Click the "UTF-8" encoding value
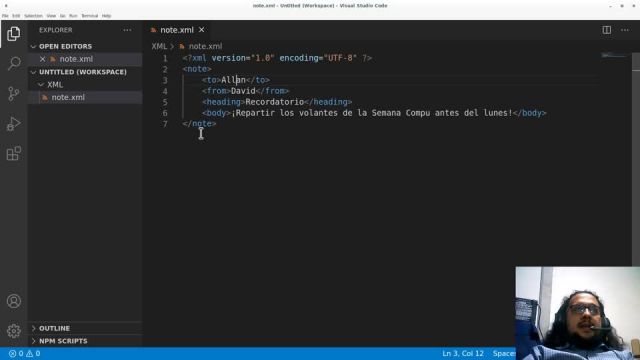Image resolution: width=640 pixels, height=360 pixels. click(x=340, y=58)
